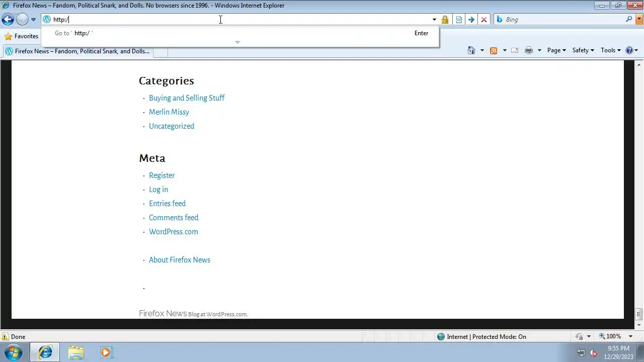The height and width of the screenshot is (362, 644).
Task: Expand the privacy icon dropdown arrow
Action: (x=589, y=337)
